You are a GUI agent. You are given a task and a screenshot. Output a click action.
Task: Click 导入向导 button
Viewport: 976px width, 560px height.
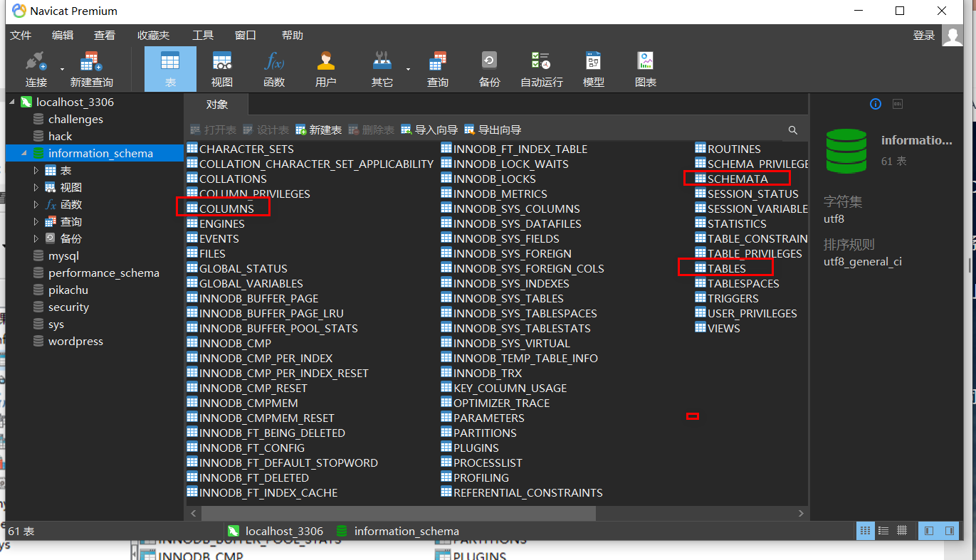(429, 130)
